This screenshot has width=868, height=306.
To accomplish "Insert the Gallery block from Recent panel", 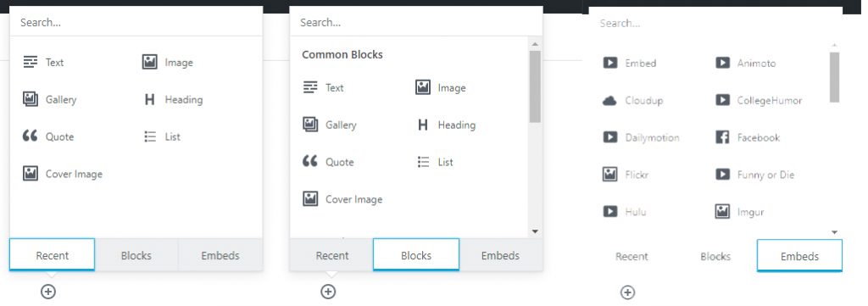I will click(49, 100).
